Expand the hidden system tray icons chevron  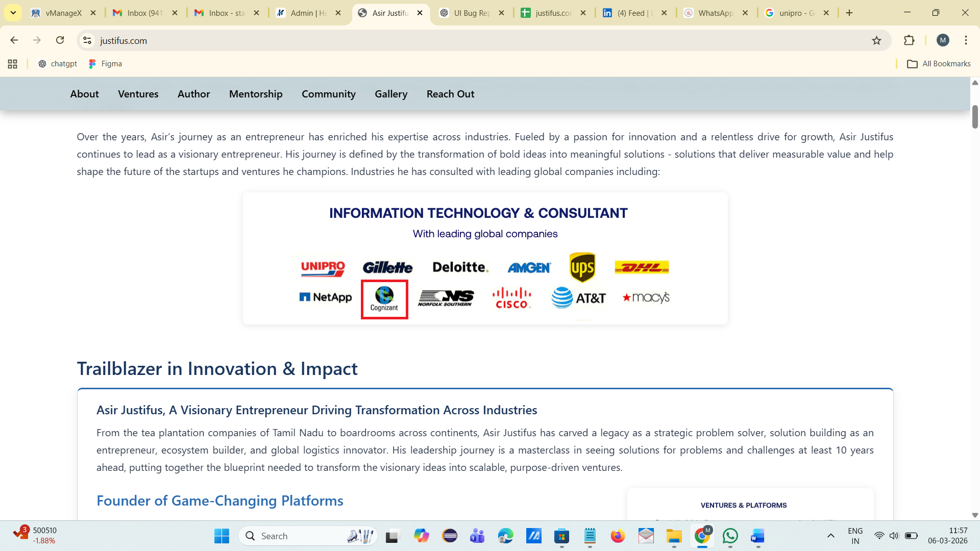pos(830,536)
